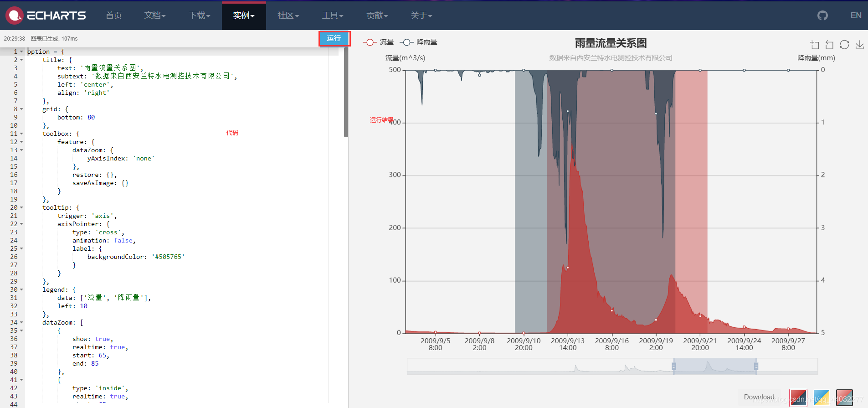Screen dimensions: 868x408
Task: Click the chart subtext 数据来自西安兰特水电测控技术有限公司
Action: [611, 58]
